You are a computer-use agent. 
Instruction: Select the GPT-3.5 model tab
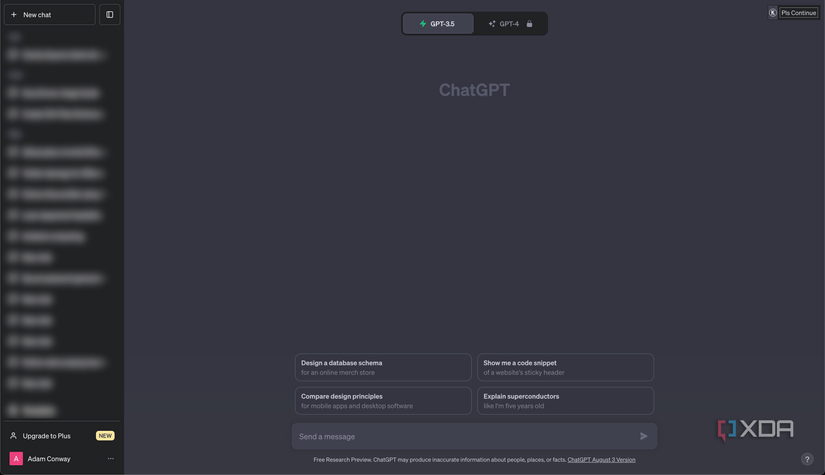pos(438,24)
